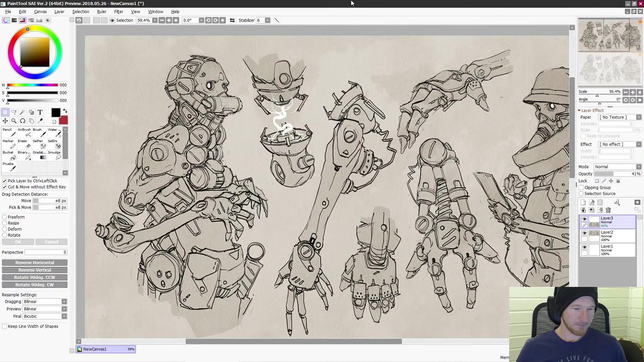Switch to the NewCanvas1 document tab
This screenshot has width=644, height=362.
coord(106,349)
